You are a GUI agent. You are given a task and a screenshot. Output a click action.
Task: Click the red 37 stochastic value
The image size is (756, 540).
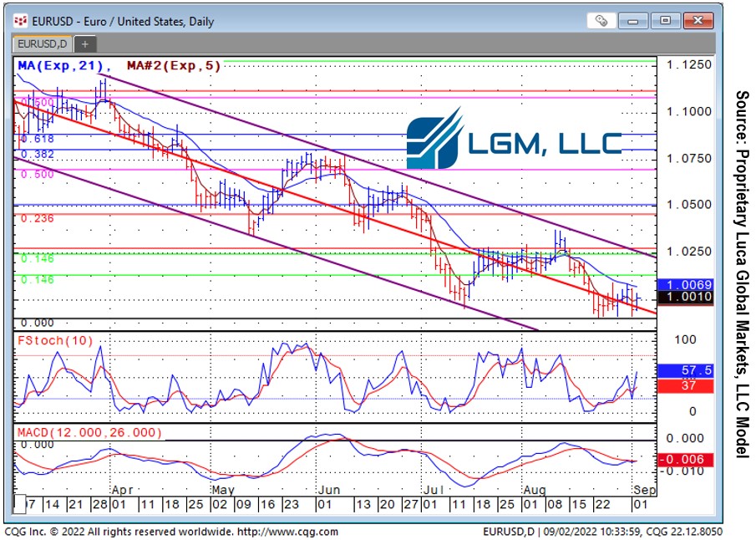[x=685, y=385]
